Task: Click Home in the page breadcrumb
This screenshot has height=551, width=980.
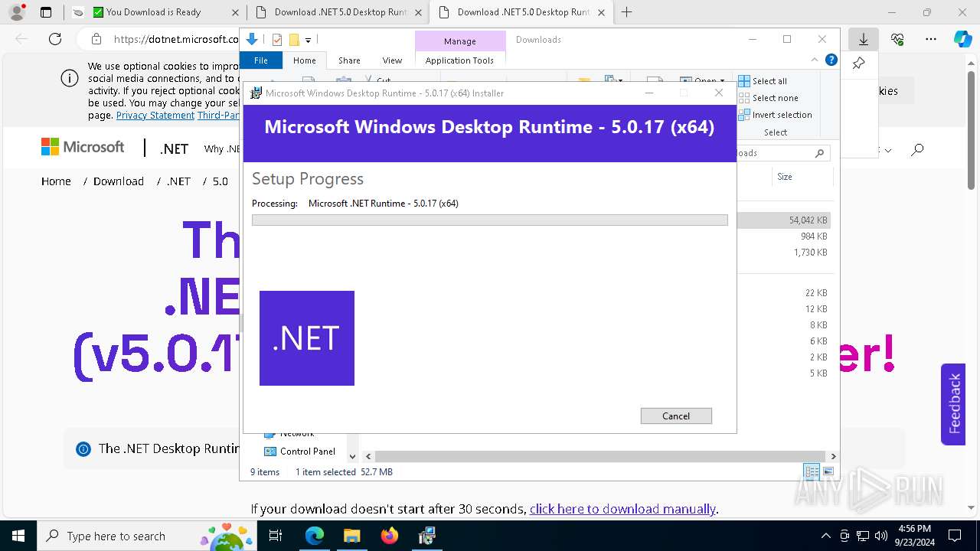Action: click(56, 181)
